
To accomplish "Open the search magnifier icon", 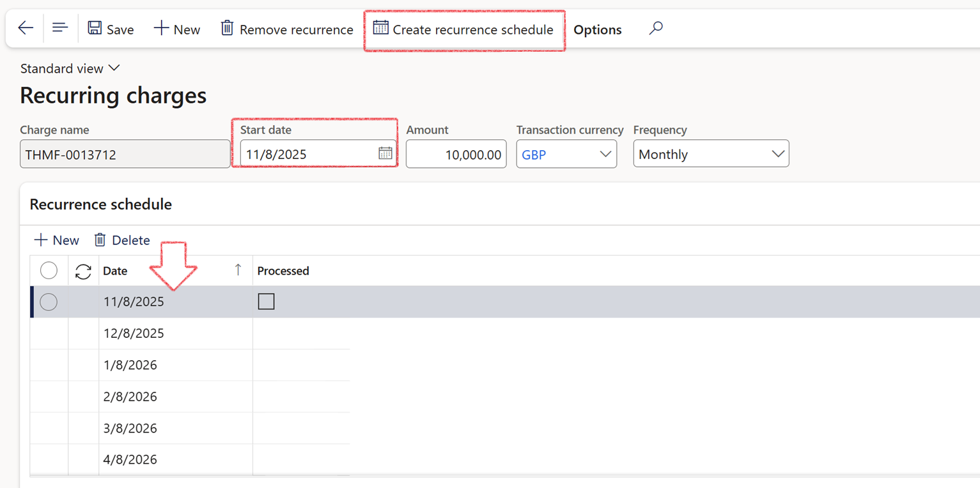I will [x=656, y=27].
